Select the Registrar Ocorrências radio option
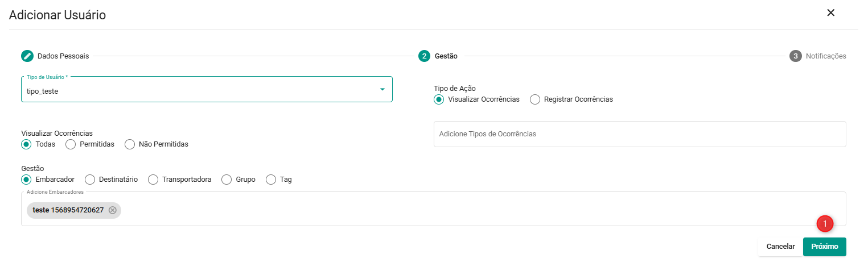The height and width of the screenshot is (271, 868). click(535, 99)
